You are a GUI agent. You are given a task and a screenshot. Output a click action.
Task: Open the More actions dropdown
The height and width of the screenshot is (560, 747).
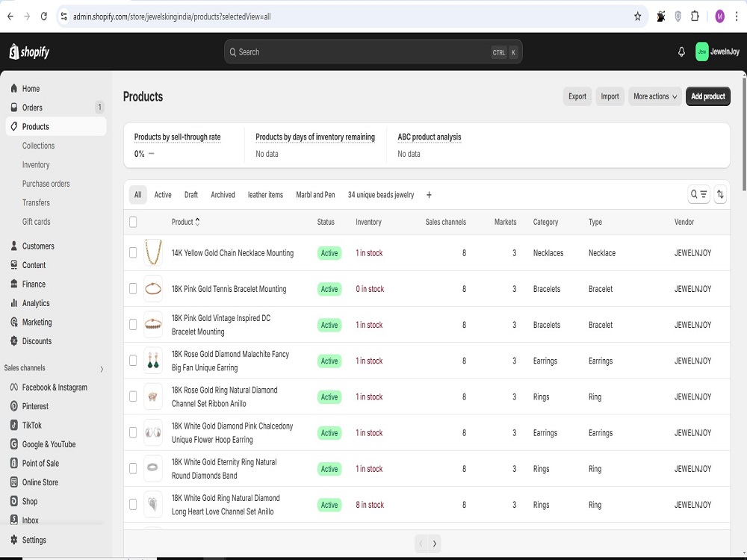point(655,96)
